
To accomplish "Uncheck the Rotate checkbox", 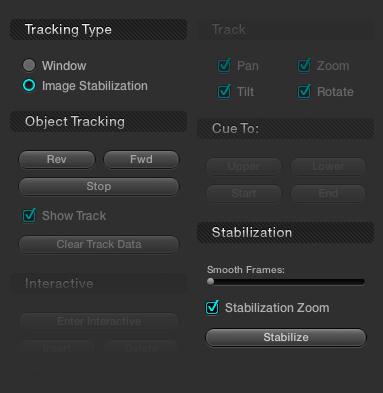I will pos(304,91).
